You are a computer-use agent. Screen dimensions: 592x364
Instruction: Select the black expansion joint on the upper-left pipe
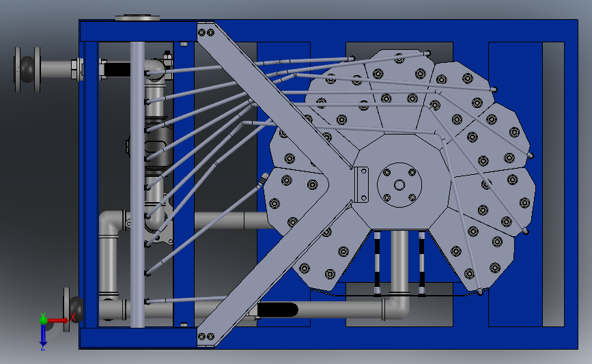click(27, 70)
